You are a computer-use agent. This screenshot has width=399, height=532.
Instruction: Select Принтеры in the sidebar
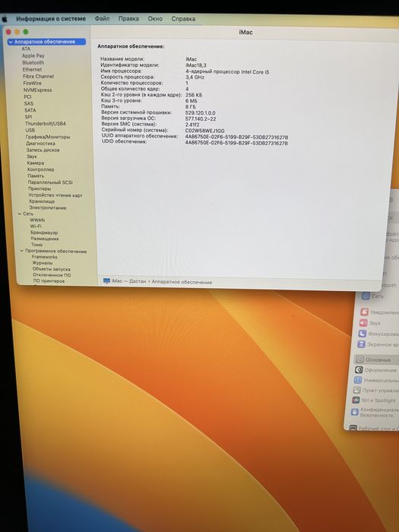pyautogui.click(x=40, y=188)
